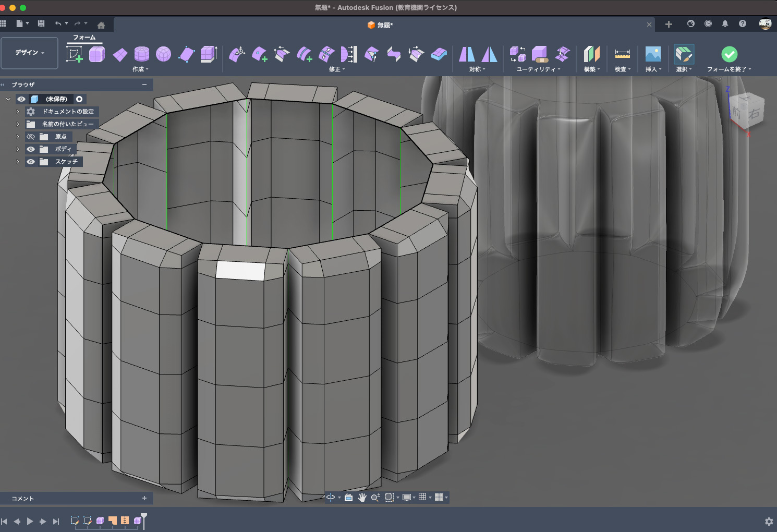The width and height of the screenshot is (777, 532).
Task: Click the Insert image icon
Action: (653, 54)
